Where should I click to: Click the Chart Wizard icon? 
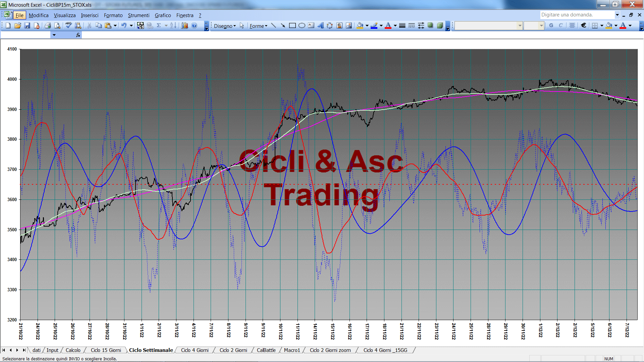pyautogui.click(x=185, y=25)
